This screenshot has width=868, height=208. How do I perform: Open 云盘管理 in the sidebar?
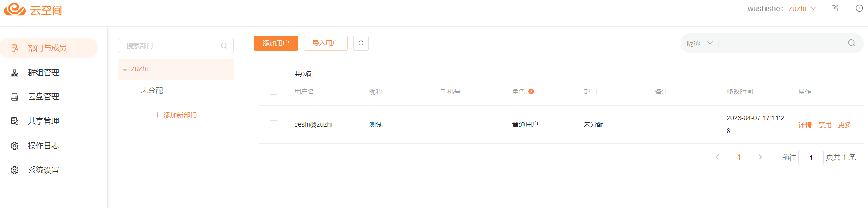click(43, 97)
